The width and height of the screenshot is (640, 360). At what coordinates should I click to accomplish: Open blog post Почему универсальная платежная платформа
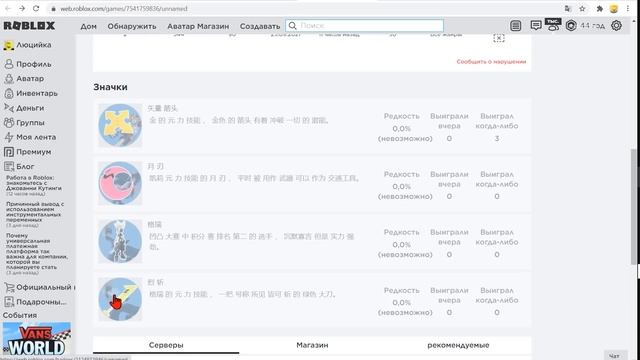(x=37, y=254)
